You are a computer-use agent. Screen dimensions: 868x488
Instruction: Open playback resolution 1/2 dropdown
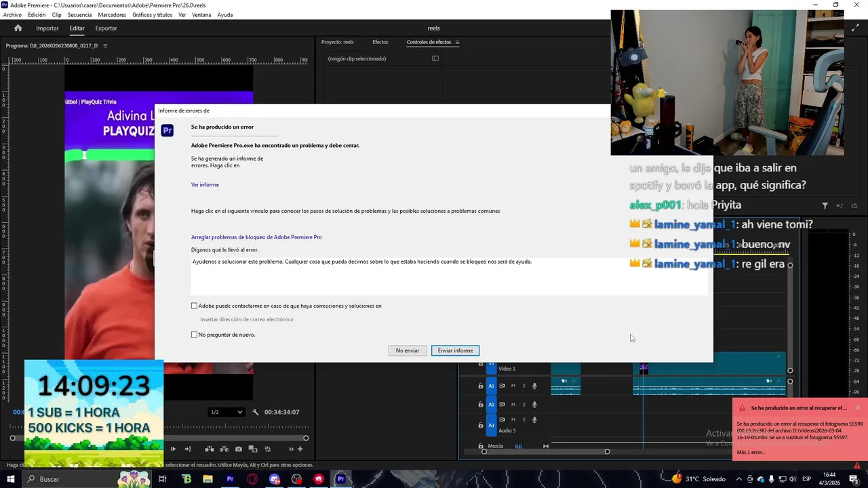(x=226, y=412)
